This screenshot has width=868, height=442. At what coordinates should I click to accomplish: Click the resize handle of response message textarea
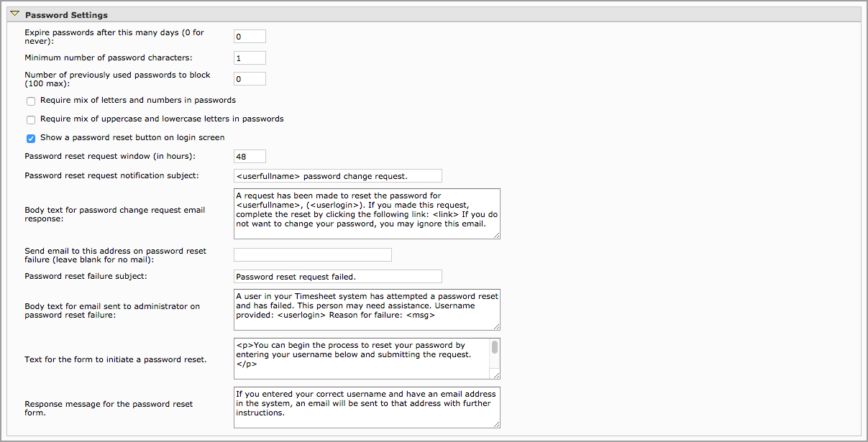point(495,423)
